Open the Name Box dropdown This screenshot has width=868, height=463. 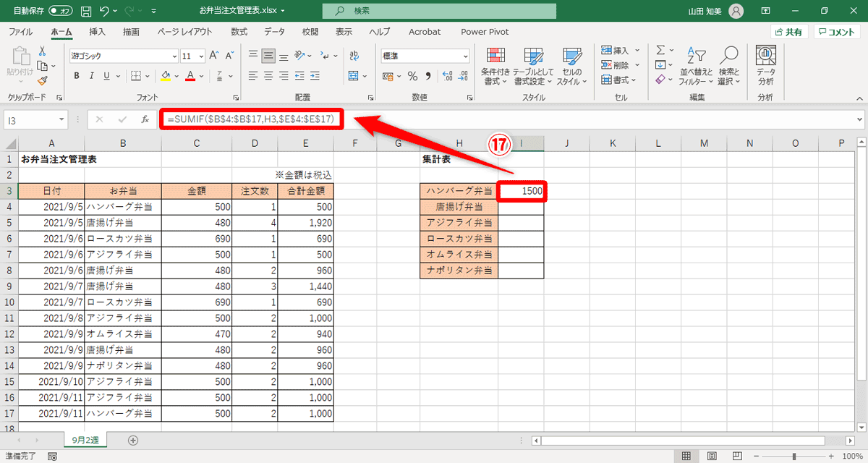pos(61,119)
